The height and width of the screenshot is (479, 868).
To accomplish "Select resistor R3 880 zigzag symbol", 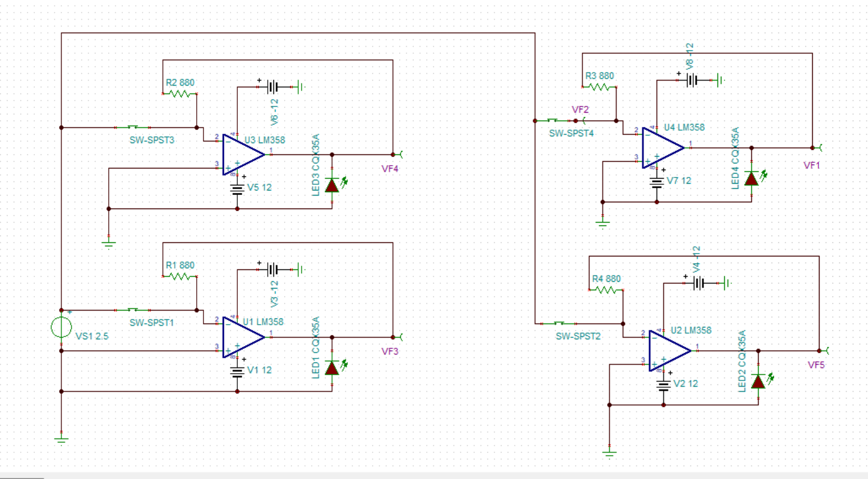I will click(599, 87).
